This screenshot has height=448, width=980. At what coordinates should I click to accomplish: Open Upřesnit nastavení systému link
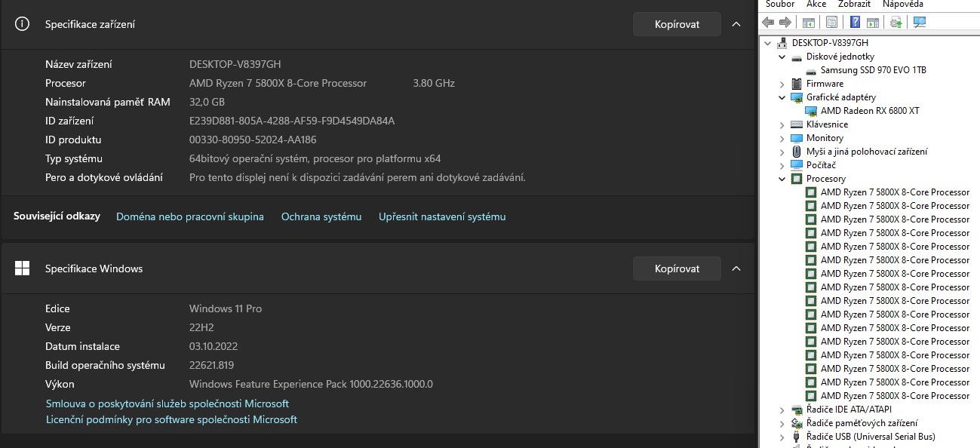442,216
